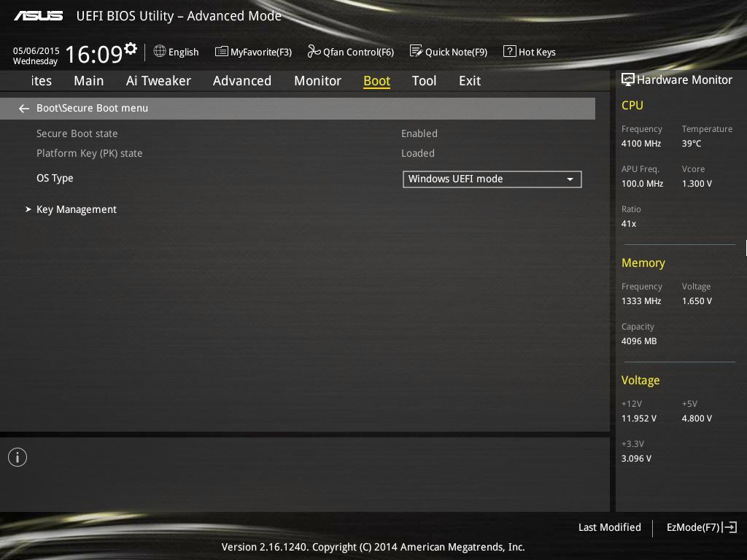
Task: Click the 4100 MHz CPU frequency value
Action: tap(641, 144)
